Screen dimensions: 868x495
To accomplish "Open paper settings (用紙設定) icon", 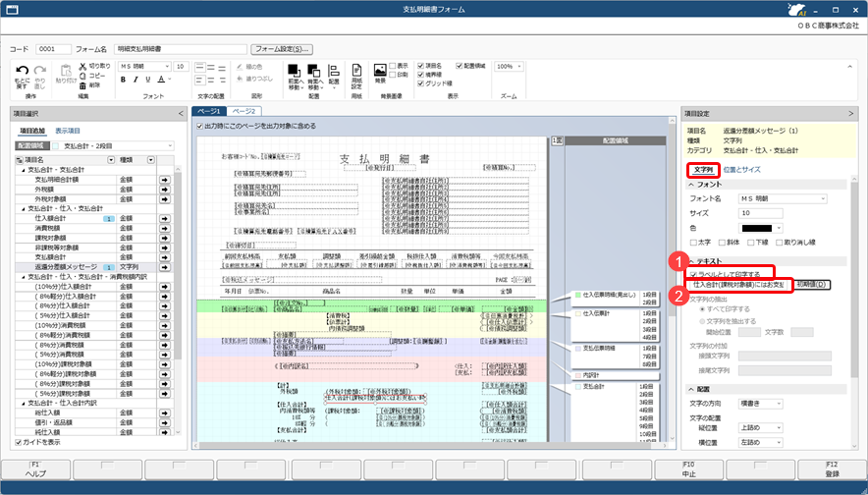I will click(x=356, y=71).
